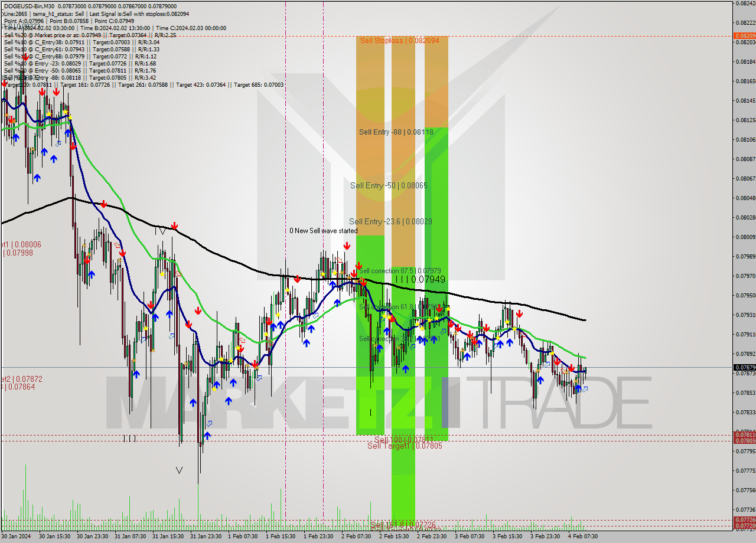Click the 0.08145 price axis value
Image resolution: width=756 pixels, height=543 pixels.
pyautogui.click(x=745, y=100)
